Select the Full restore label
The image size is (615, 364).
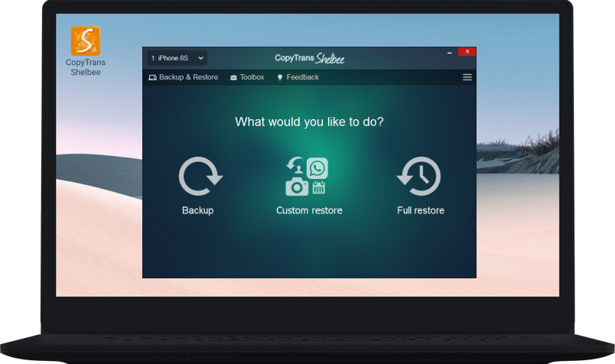pos(421,210)
